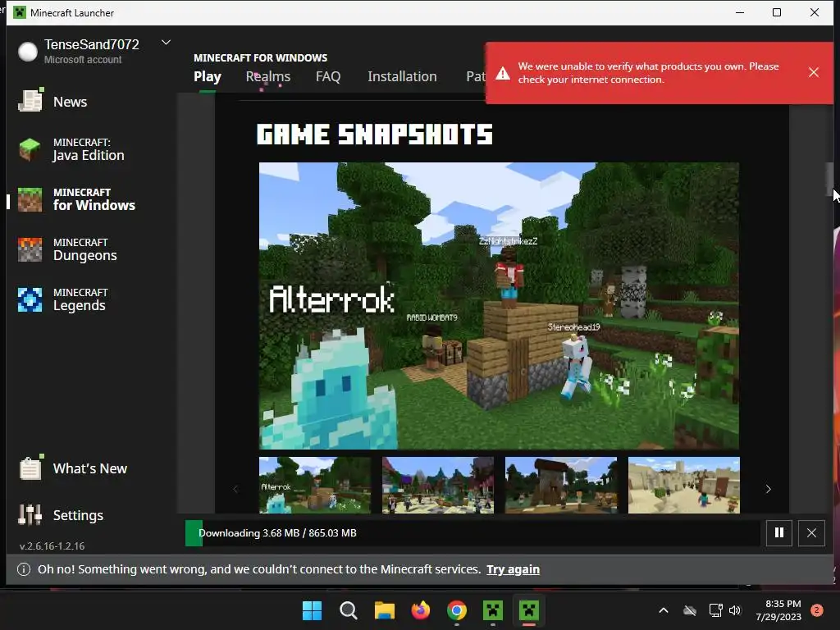Open Minecraft Dungeons icon

click(30, 249)
